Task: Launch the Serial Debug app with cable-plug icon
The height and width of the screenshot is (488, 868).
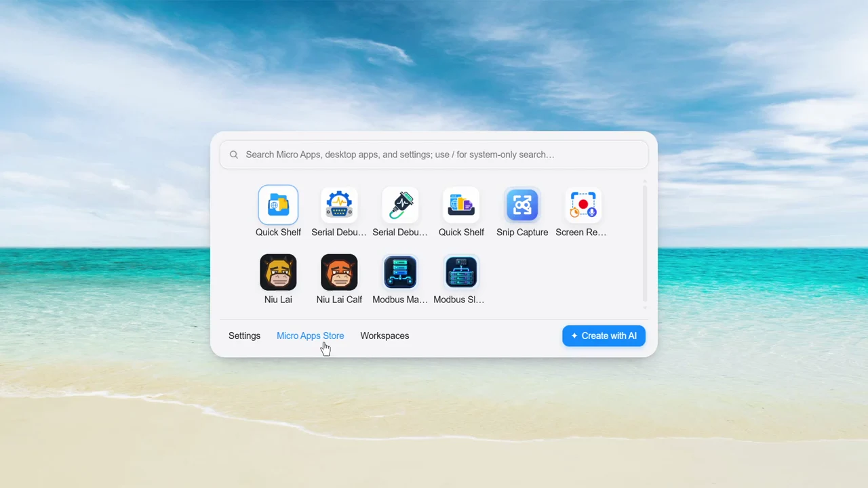Action: coord(400,205)
